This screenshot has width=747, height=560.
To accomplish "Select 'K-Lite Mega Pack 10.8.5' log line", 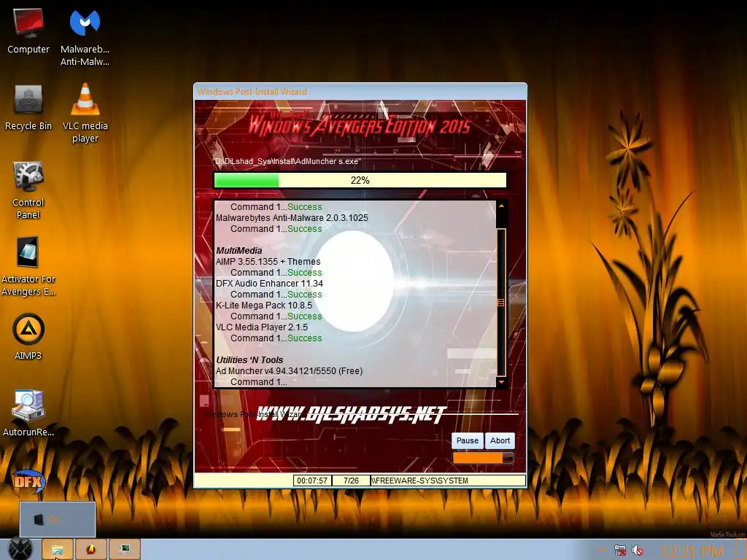I will [264, 306].
